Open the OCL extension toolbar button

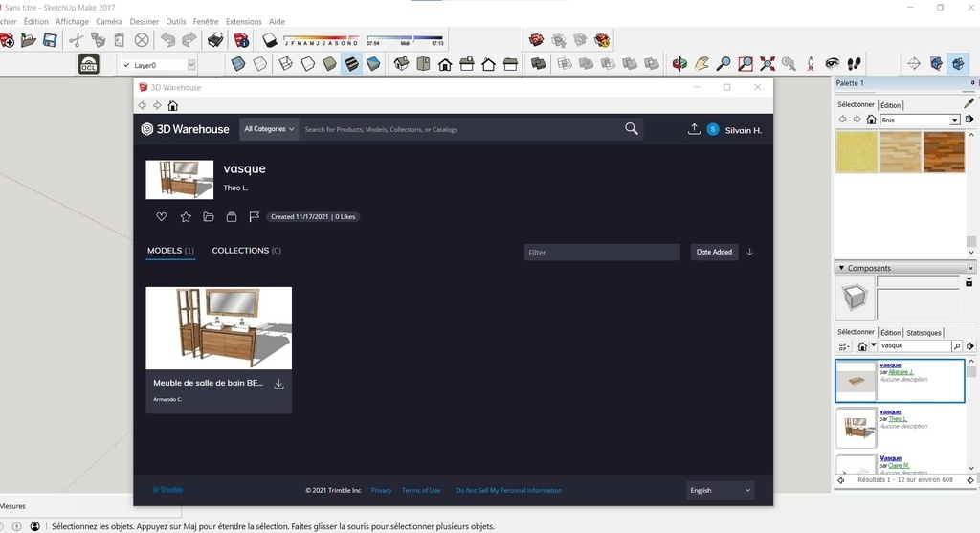[x=89, y=64]
